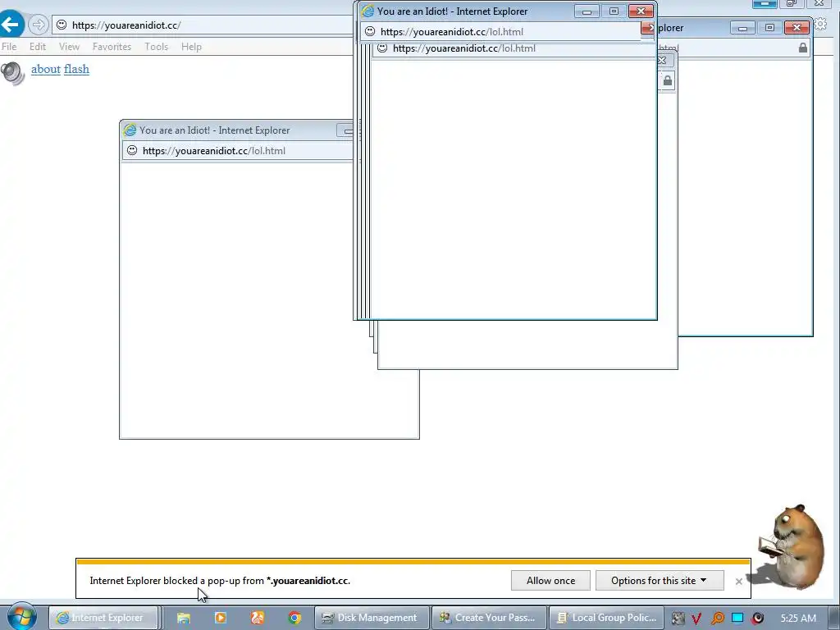
Task: Switch to Local Group Polic... taskbar button
Action: point(606,618)
